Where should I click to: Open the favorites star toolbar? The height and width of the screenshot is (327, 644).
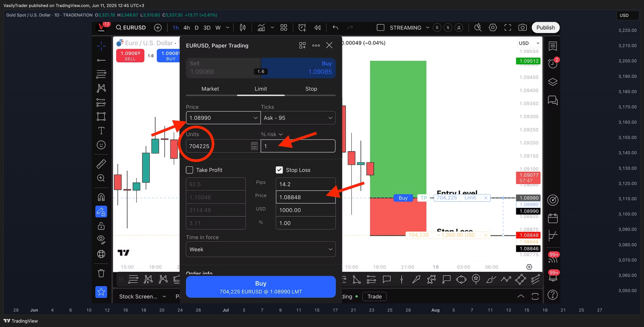[101, 292]
